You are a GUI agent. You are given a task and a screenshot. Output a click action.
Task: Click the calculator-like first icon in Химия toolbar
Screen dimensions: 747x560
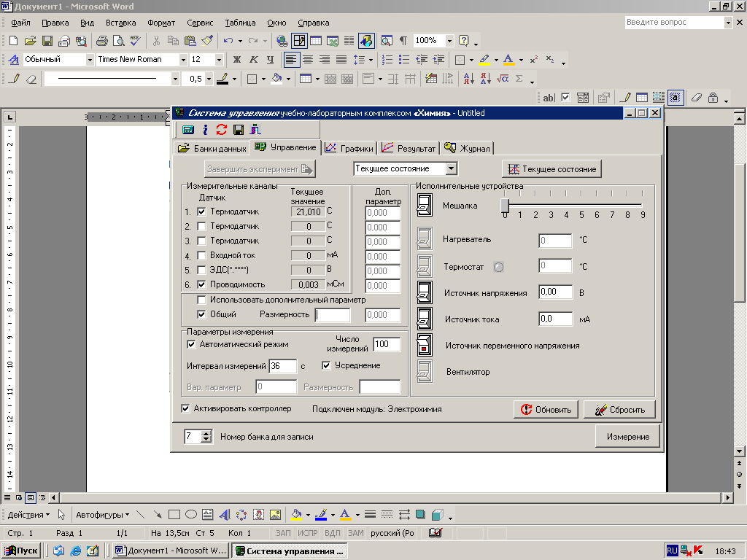(188, 130)
